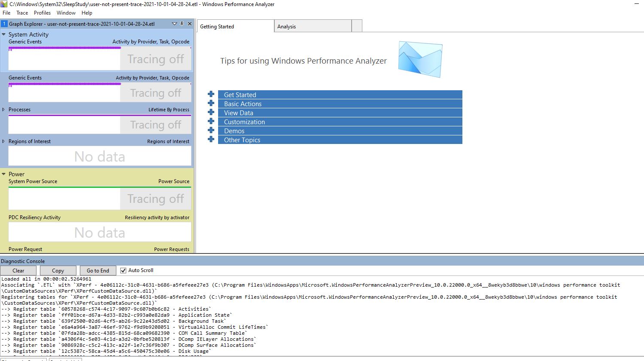This screenshot has height=361, width=644.
Task: Open the Profiles menu
Action: [x=42, y=13]
